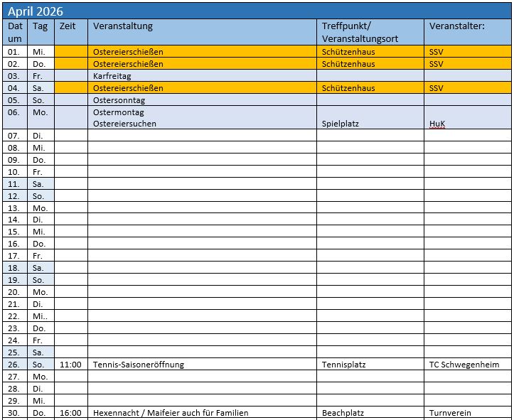The height and width of the screenshot is (420, 514).
Task: Click the Treffpunkt/Veranstaltungsort header cell
Action: tap(360, 32)
